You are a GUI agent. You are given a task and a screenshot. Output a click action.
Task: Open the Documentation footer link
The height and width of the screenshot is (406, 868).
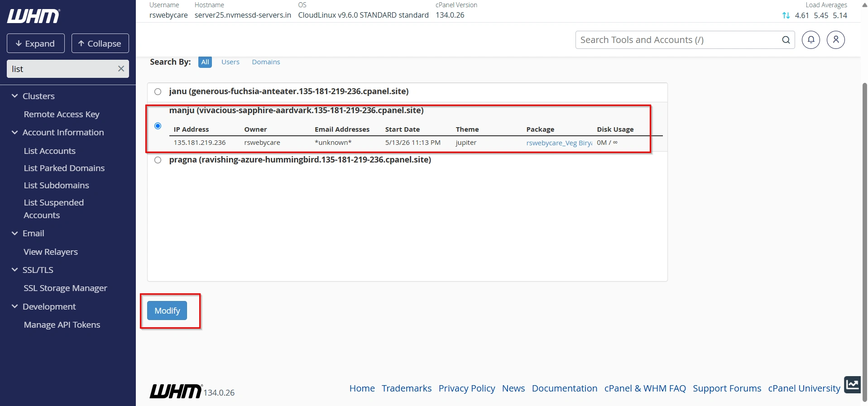(565, 388)
